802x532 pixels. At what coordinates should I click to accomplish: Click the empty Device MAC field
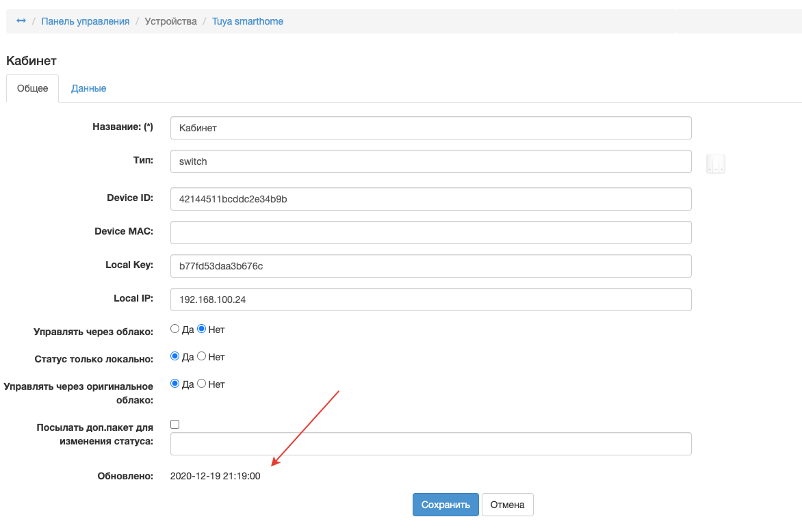[430, 232]
